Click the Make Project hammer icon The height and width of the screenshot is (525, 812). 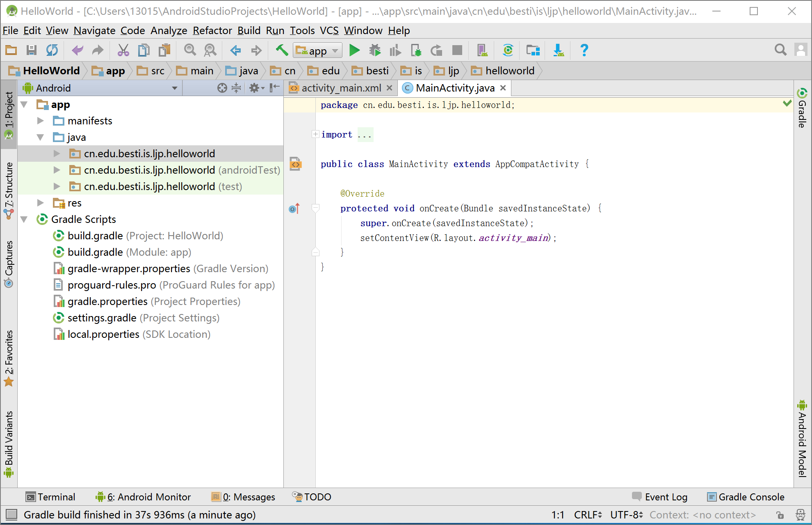[282, 50]
